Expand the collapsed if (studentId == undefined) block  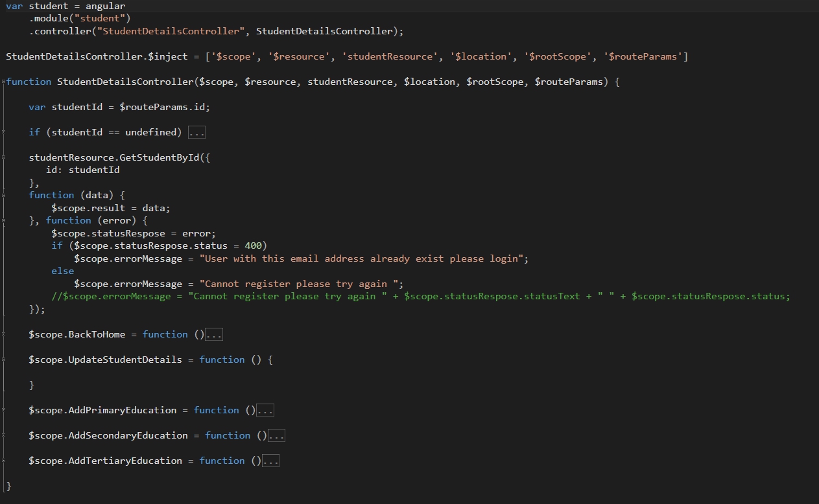click(196, 132)
